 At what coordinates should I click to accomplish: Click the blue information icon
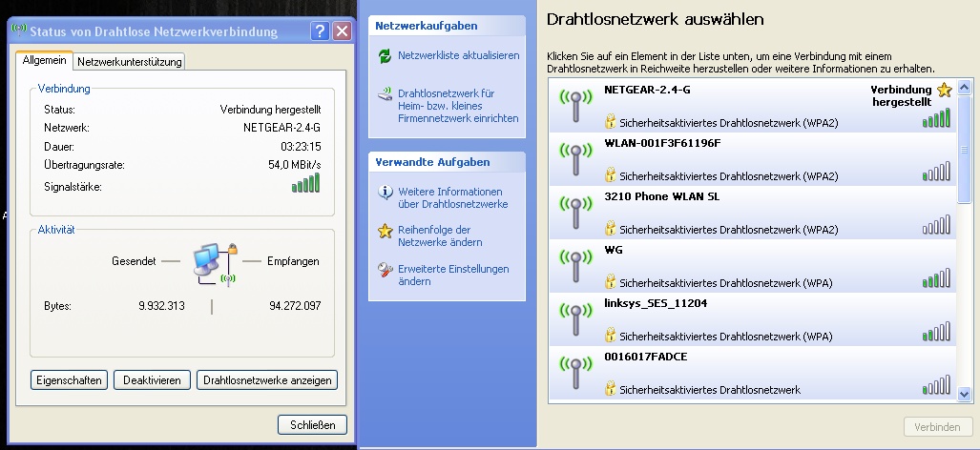pyautogui.click(x=386, y=193)
